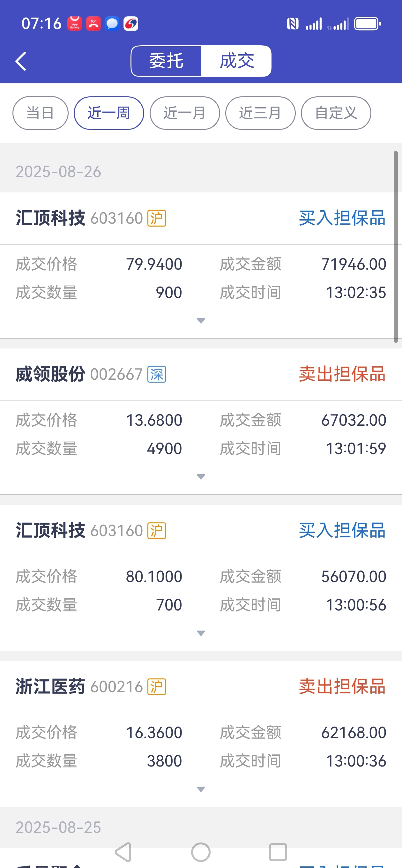Open the 自定义 date range button
This screenshot has height=868, width=402.
pos(336,113)
